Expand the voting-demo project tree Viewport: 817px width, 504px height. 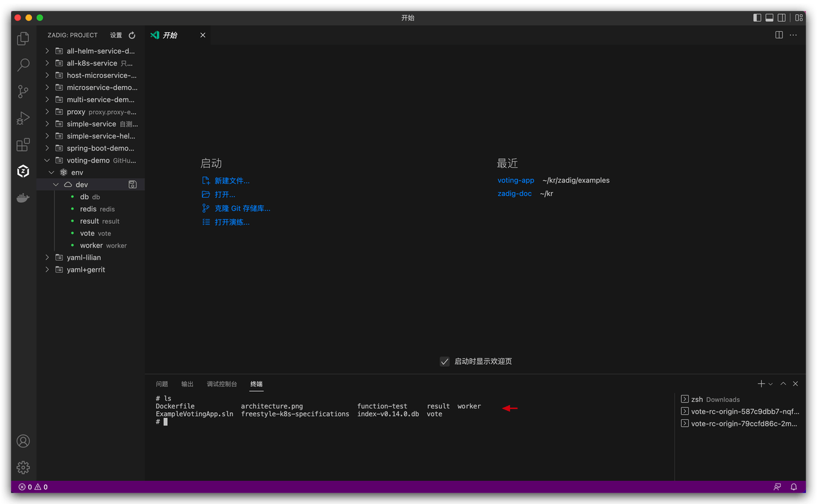(x=47, y=160)
